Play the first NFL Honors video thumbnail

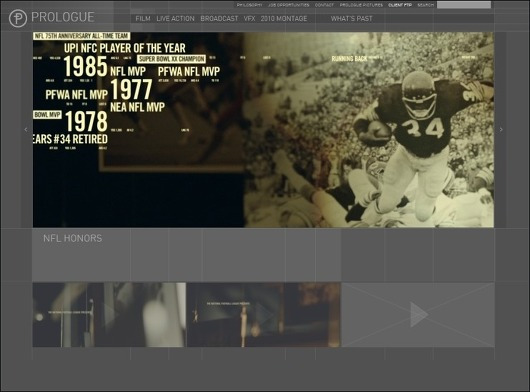pyautogui.click(x=109, y=315)
